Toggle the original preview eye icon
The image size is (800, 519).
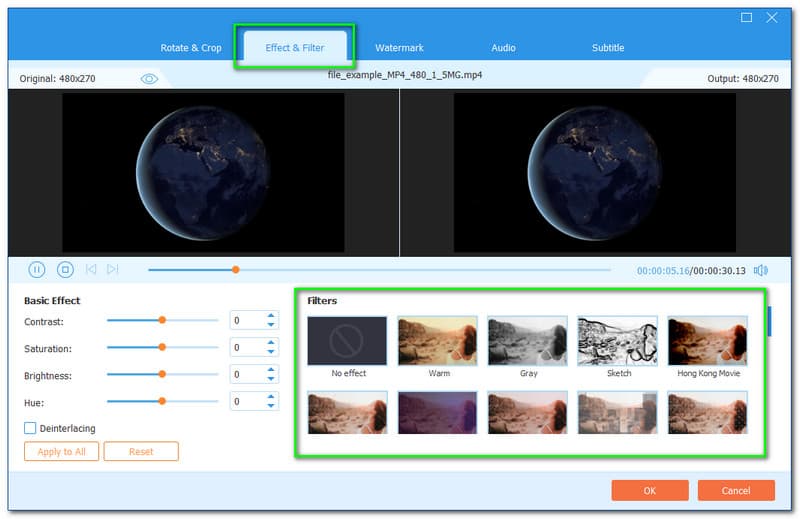[x=149, y=79]
